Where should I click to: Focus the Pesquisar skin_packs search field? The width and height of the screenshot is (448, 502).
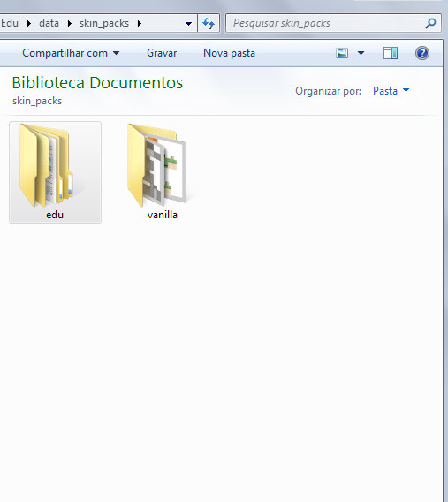point(326,23)
